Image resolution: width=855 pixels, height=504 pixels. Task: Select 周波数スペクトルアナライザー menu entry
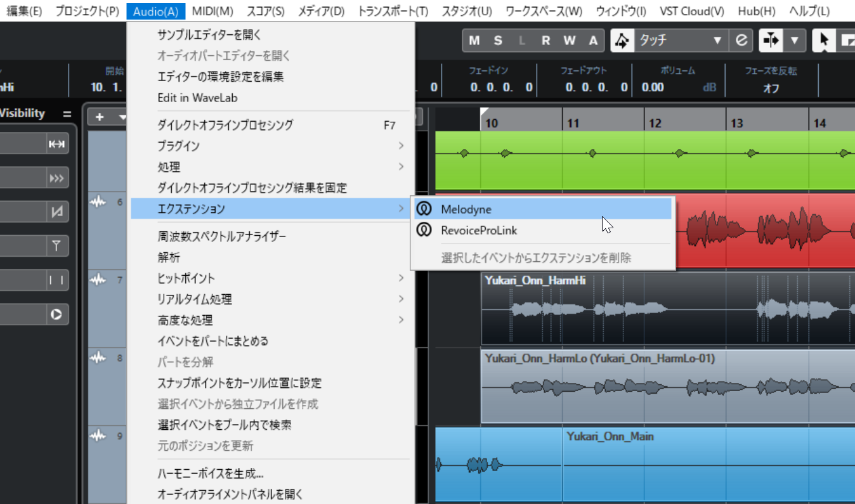[x=271, y=236]
